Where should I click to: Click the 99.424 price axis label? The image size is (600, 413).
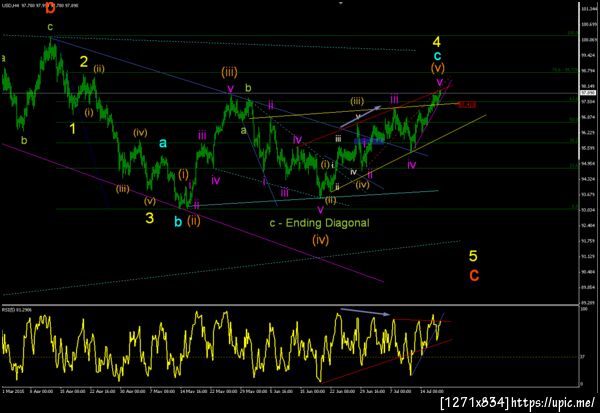(586, 55)
